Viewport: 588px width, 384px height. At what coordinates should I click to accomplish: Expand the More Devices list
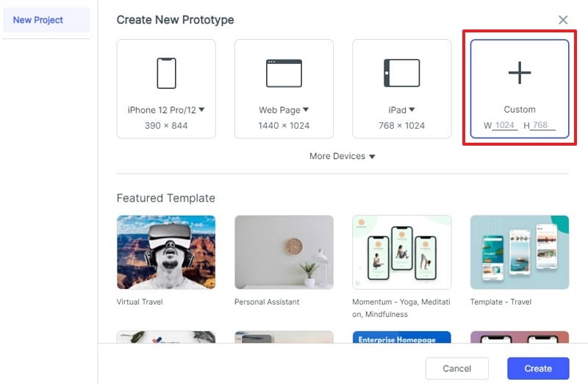click(343, 156)
